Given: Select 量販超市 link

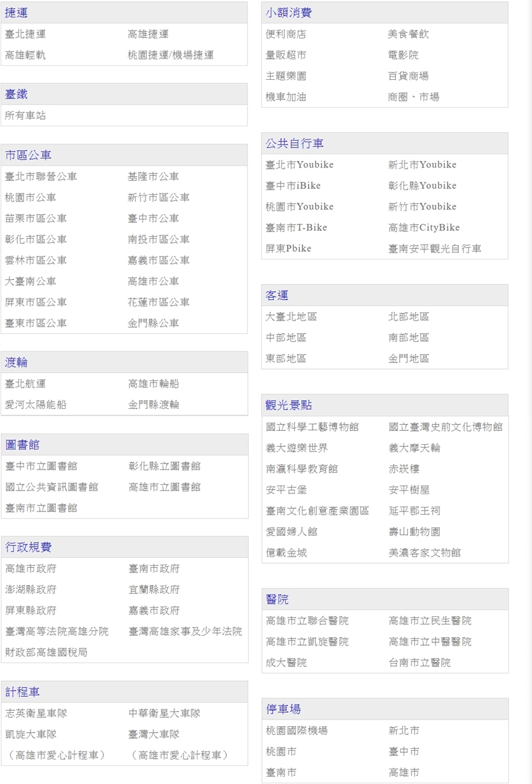Looking at the screenshot, I should point(286,55).
